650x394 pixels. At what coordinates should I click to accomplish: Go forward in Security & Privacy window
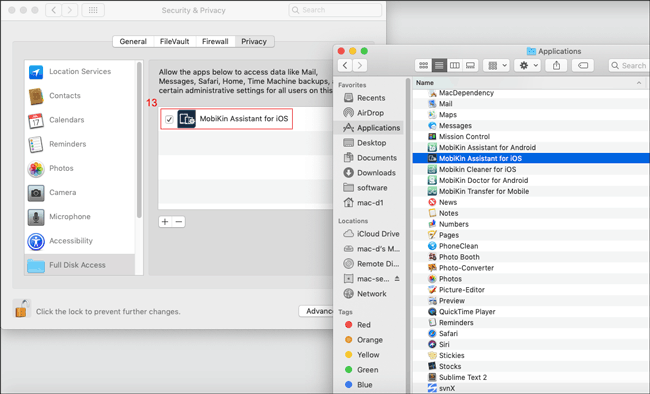tap(70, 10)
